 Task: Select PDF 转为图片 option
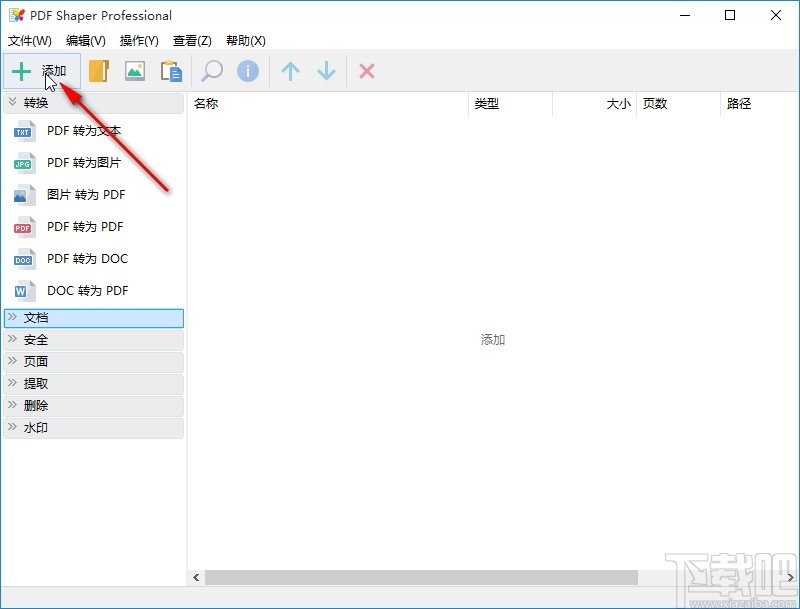pyautogui.click(x=84, y=163)
